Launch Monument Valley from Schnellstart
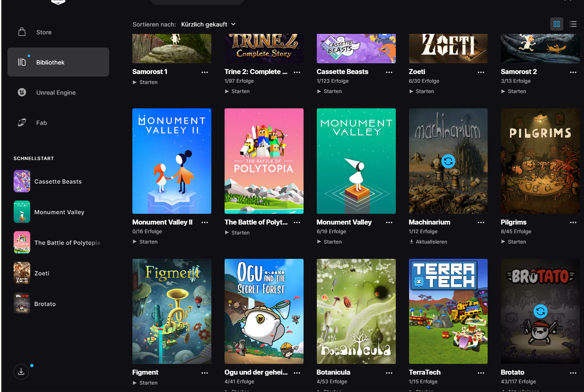Image resolution: width=584 pixels, height=392 pixels. tap(58, 212)
